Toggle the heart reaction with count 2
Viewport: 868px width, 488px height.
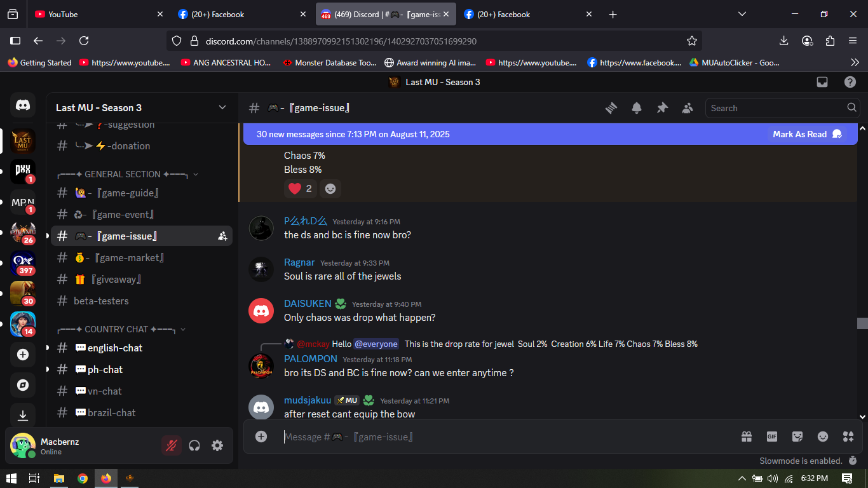(301, 189)
